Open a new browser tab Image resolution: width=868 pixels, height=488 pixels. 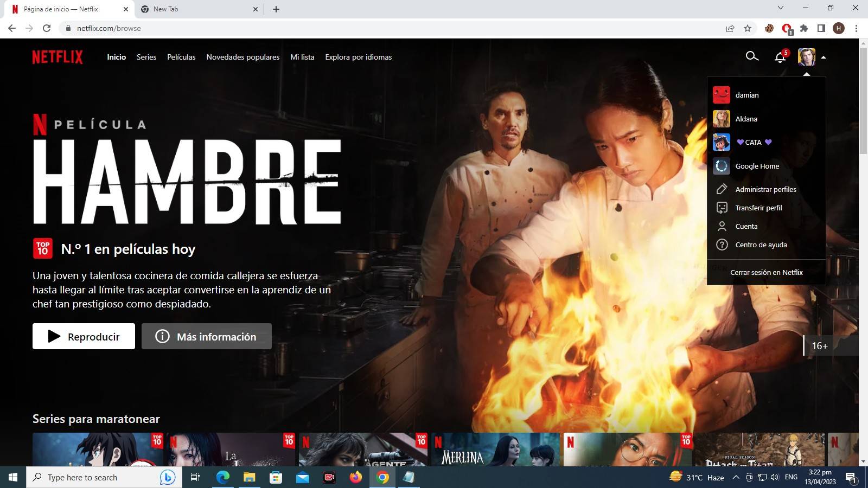[x=276, y=9]
